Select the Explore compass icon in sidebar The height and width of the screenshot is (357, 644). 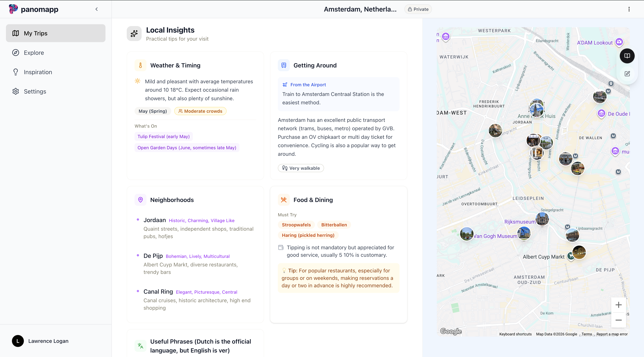tap(15, 53)
